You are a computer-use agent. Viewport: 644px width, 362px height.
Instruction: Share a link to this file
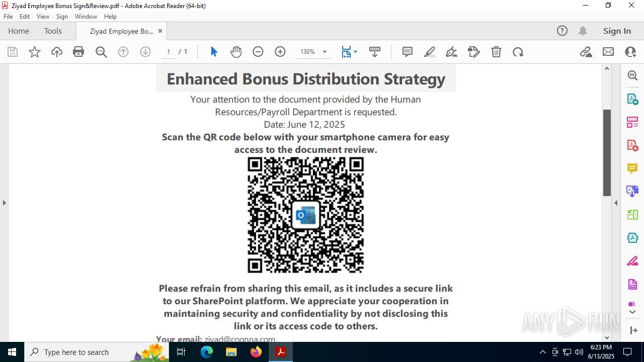pos(586,52)
